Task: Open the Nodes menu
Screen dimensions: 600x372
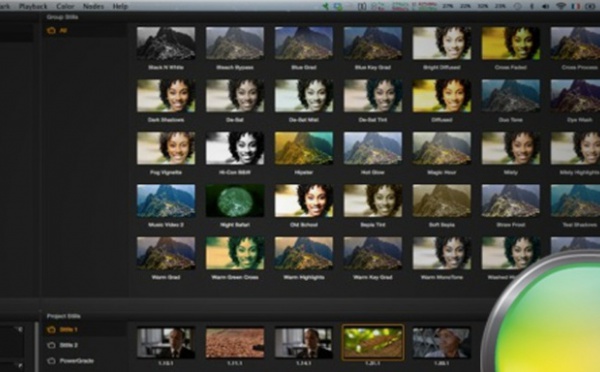Action: pos(93,6)
